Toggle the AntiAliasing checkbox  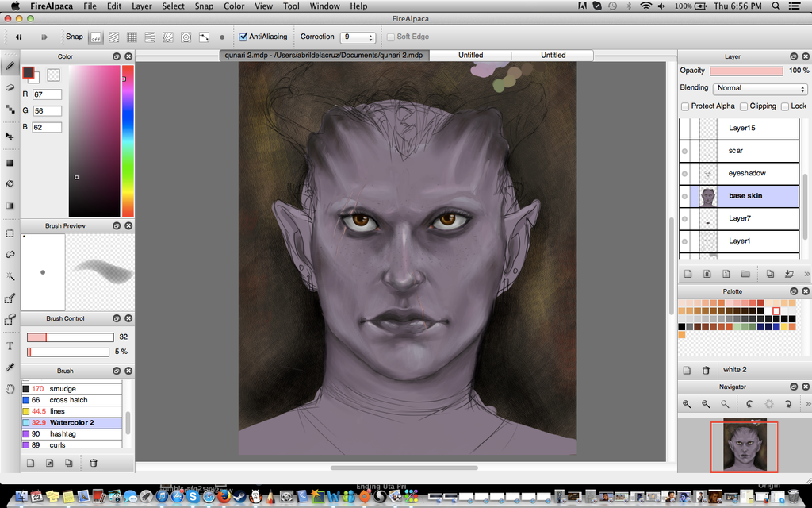[243, 37]
